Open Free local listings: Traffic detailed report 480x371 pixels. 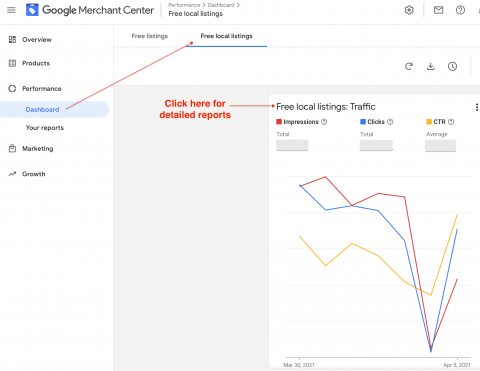[326, 107]
